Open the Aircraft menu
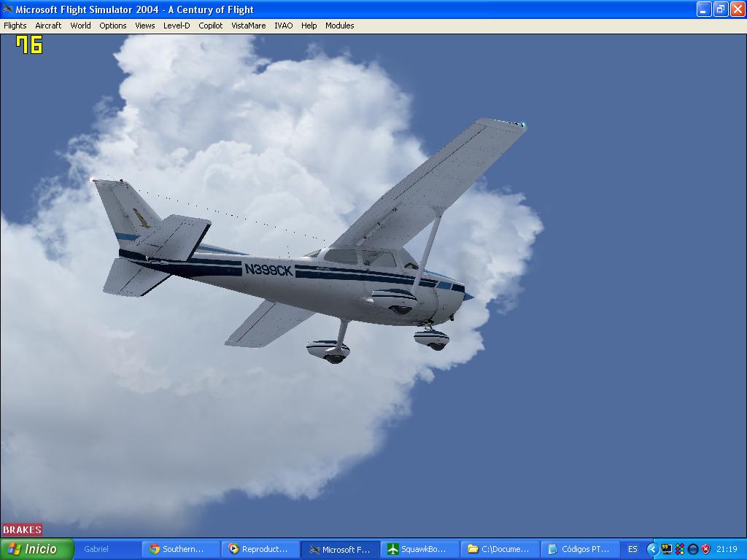The height and width of the screenshot is (560, 747). pyautogui.click(x=48, y=26)
